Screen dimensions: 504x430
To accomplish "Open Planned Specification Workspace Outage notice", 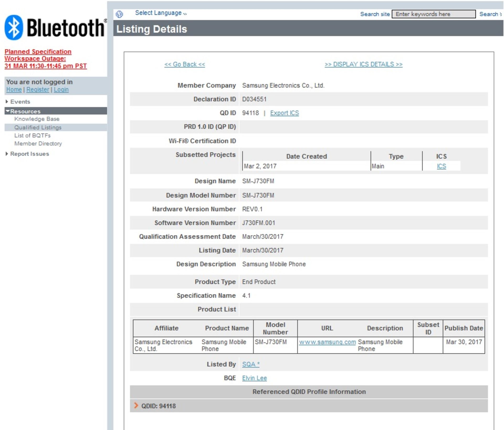I will coord(45,59).
